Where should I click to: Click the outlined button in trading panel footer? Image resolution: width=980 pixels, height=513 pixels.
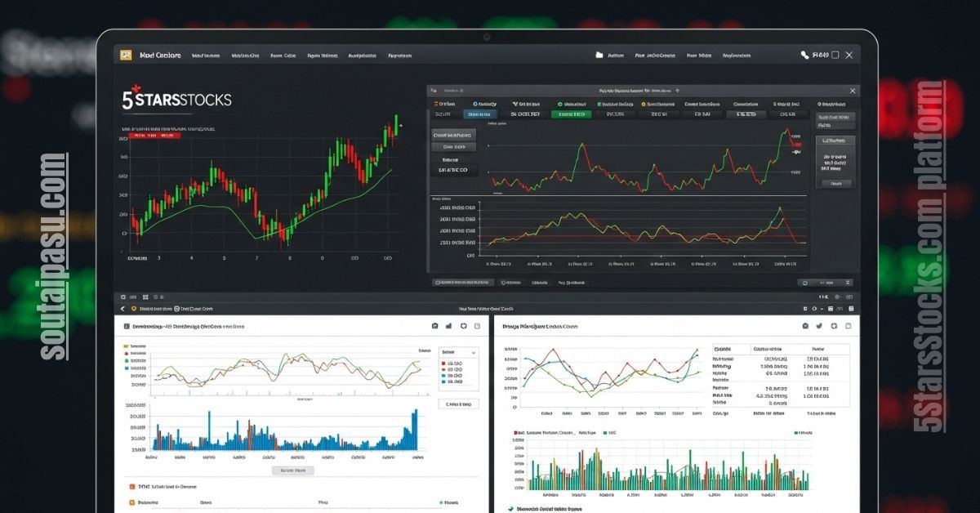462,282
